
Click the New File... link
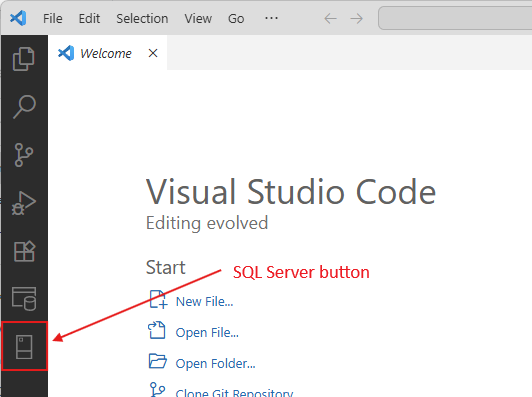(204, 301)
